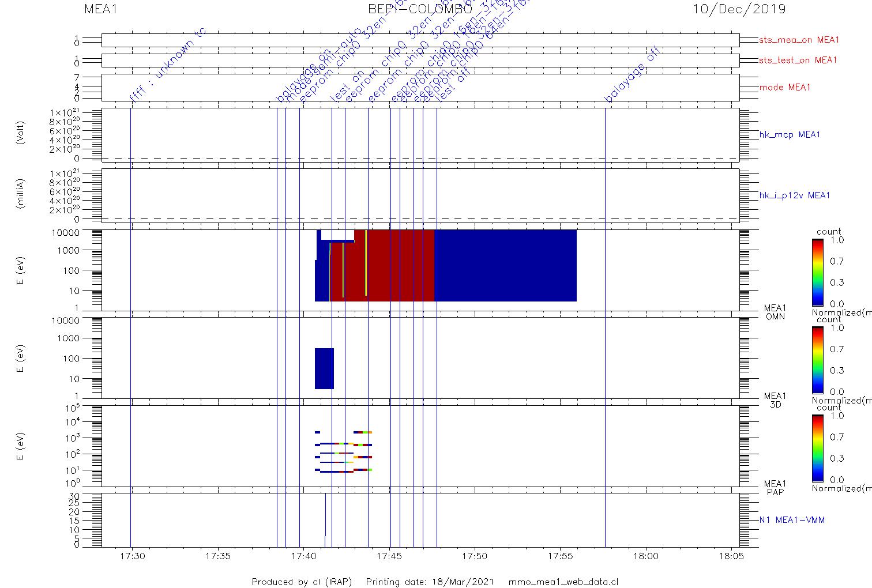Select the mode MEA1 label

[785, 88]
